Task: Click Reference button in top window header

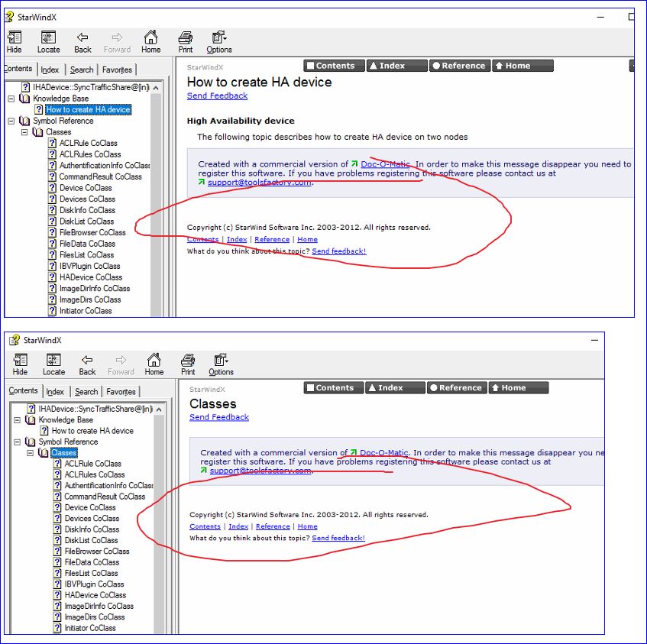Action: point(460,66)
